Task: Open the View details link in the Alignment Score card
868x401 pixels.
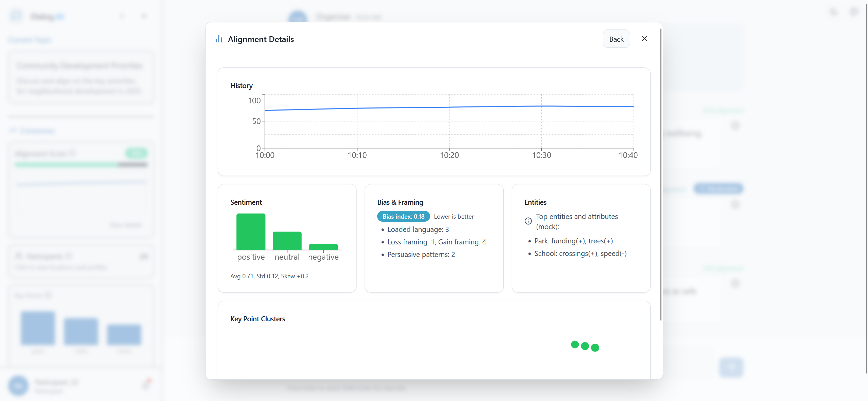Action: pos(126,225)
